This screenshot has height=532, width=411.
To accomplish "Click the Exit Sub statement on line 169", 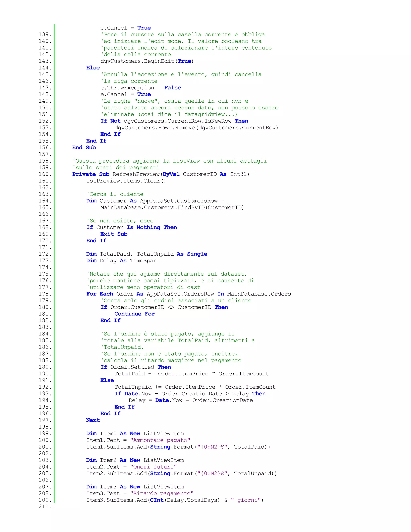I will point(114,234).
